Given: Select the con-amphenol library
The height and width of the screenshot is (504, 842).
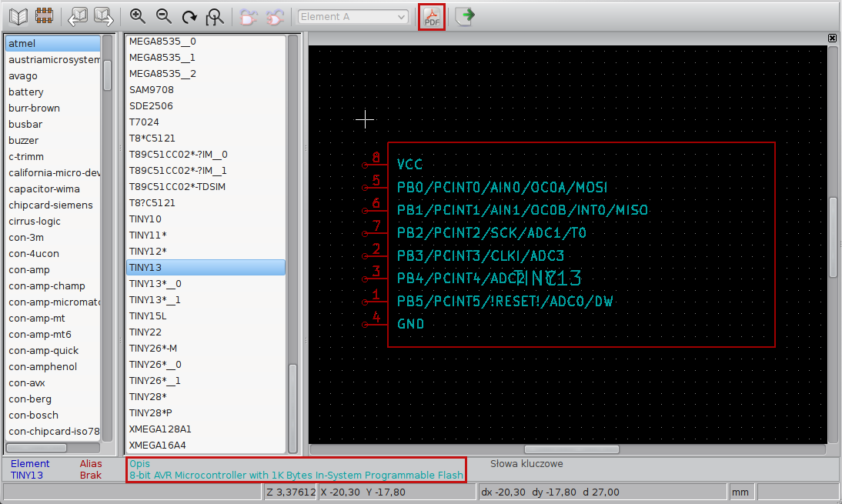Looking at the screenshot, I should 52,366.
